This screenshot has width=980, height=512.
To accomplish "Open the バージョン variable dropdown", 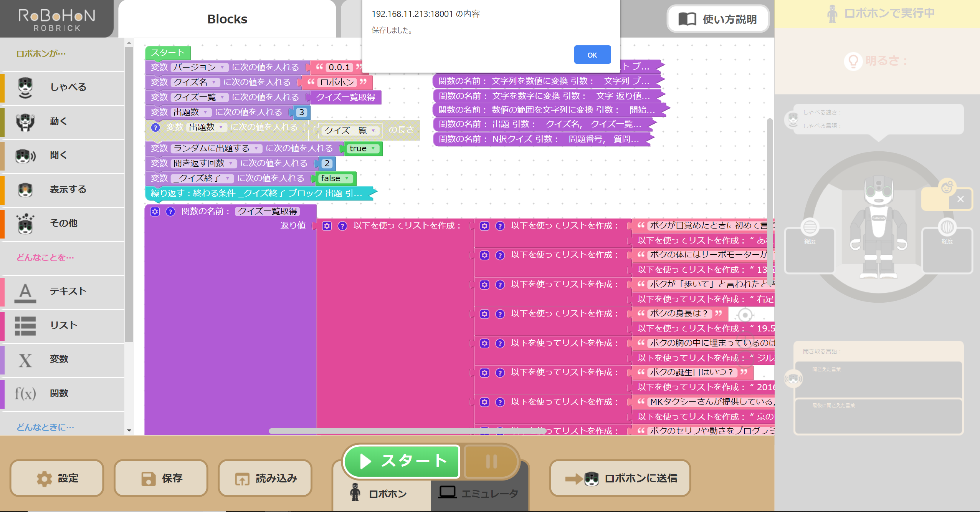I will coord(223,67).
